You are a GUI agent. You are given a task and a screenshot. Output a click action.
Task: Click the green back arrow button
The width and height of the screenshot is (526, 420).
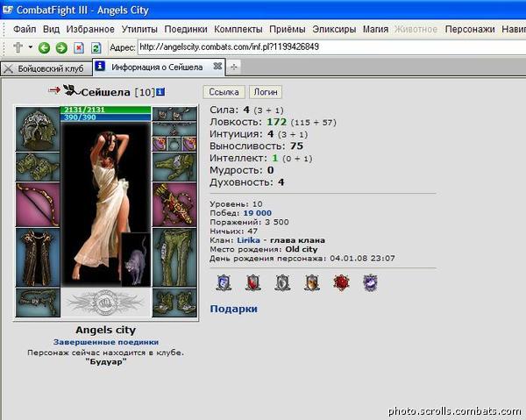(44, 47)
